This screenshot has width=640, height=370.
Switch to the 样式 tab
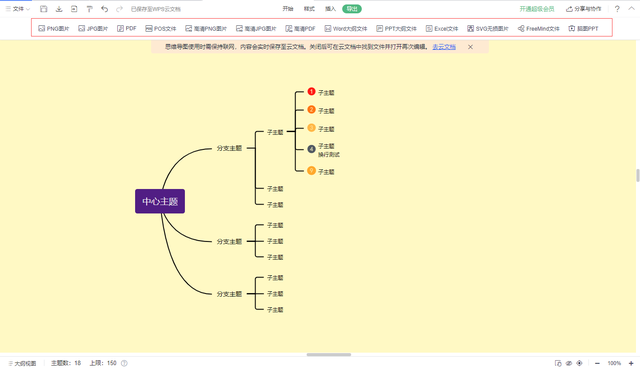(309, 9)
